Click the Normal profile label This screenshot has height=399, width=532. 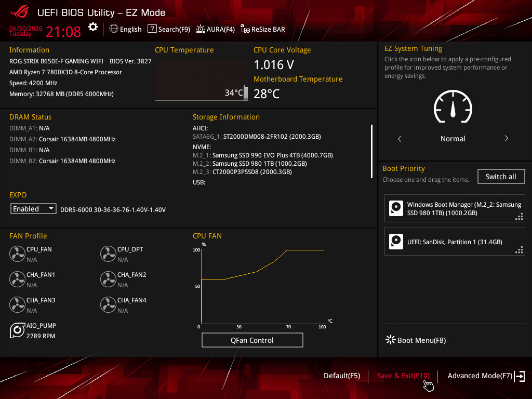point(453,139)
